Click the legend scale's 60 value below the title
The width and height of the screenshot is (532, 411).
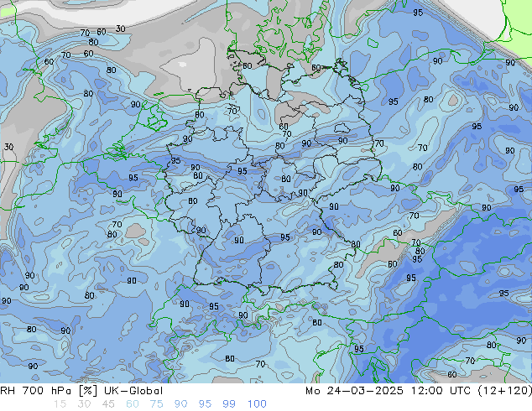pyautogui.click(x=133, y=404)
